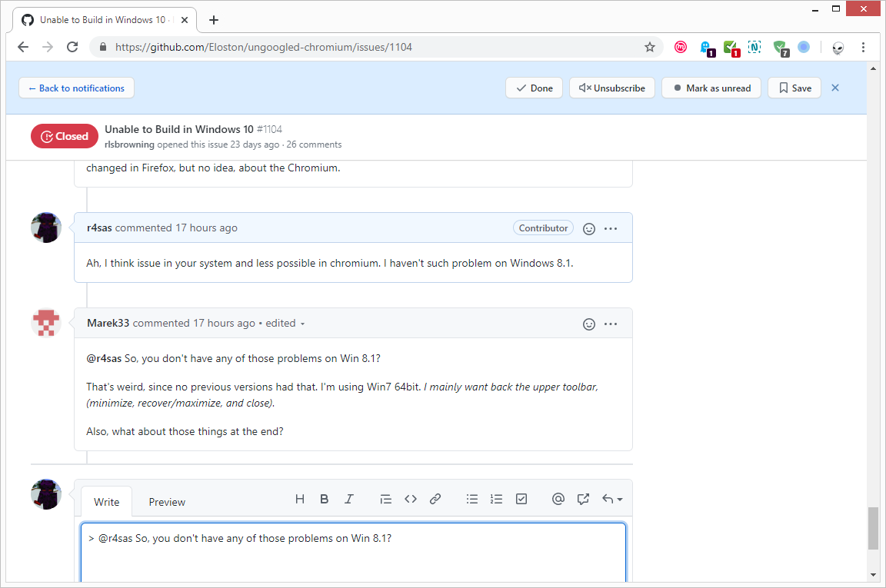Screen dimensions: 886x588
Task: Open options menu on Marek33 comment
Action: point(610,324)
